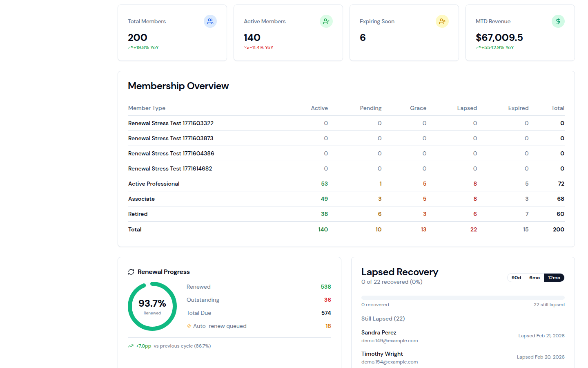Click the Renewal Progress refresh icon

[x=131, y=272]
